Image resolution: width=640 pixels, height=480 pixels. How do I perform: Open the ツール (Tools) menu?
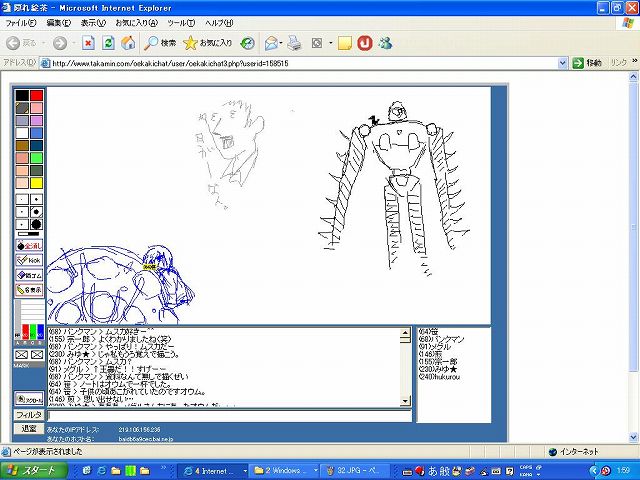[181, 23]
